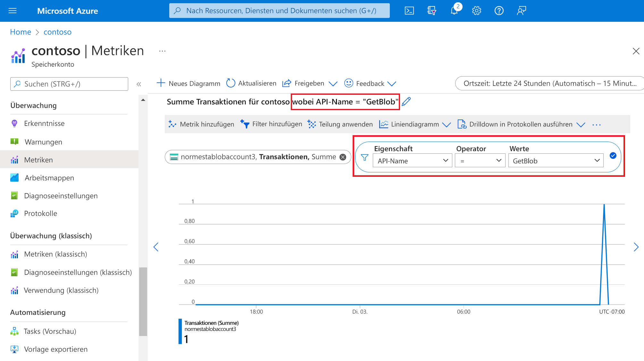Viewport: 644px width, 361px height.
Task: Click the contoso Metriken resource icon
Action: 18,56
